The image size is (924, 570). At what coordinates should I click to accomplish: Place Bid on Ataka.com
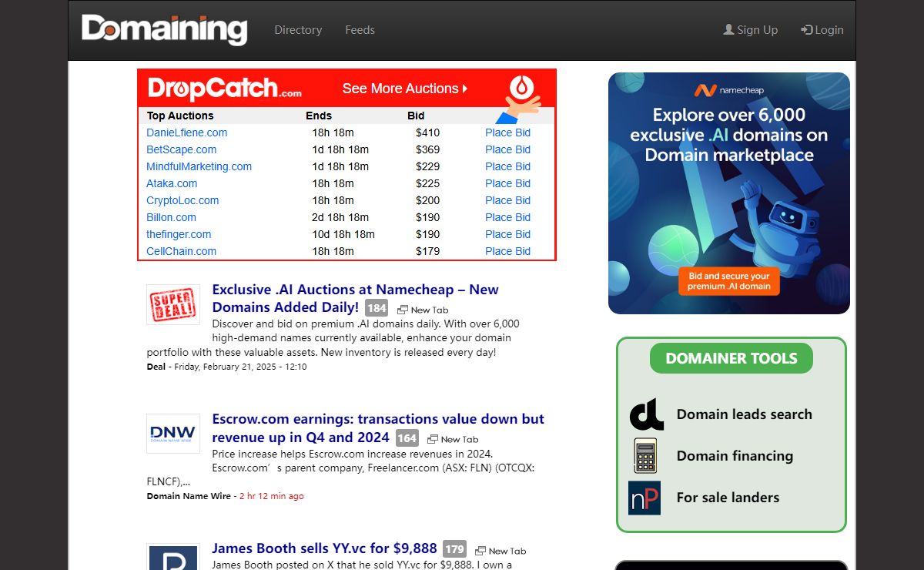[507, 183]
